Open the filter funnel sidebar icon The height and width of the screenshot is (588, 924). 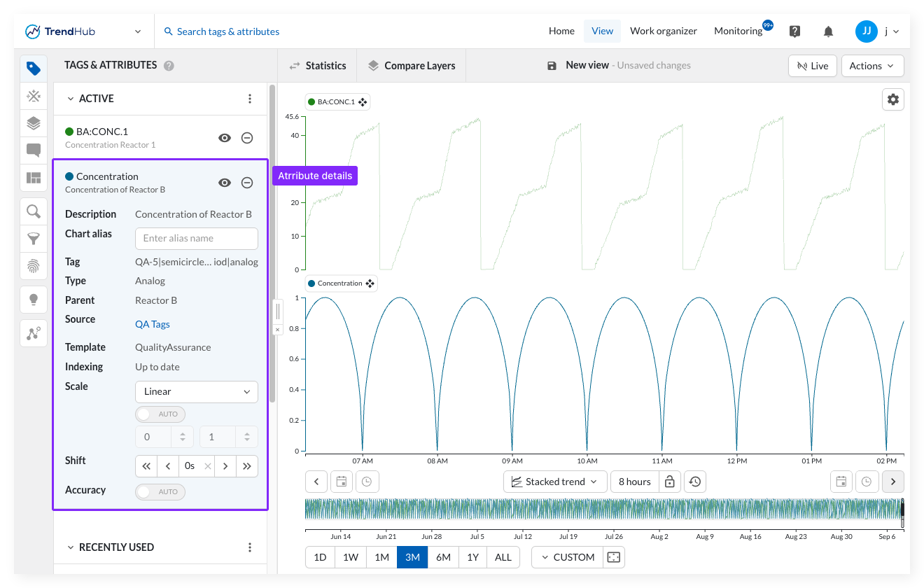tap(34, 239)
